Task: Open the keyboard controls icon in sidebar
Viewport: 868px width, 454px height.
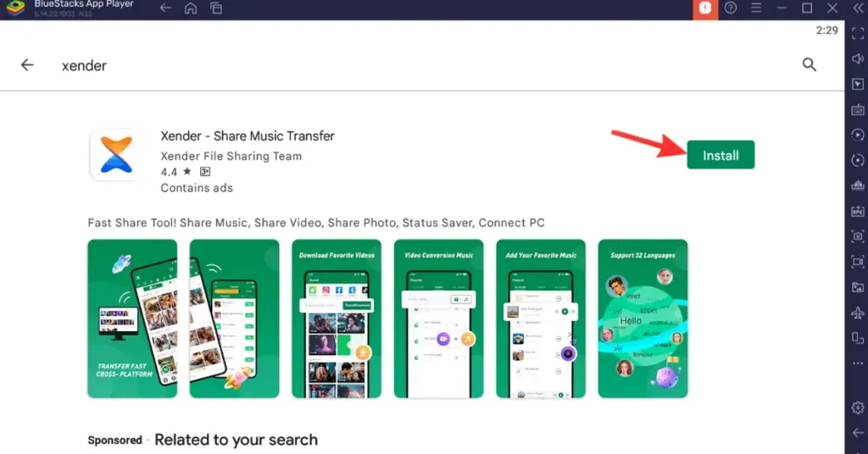Action: pos(858,109)
